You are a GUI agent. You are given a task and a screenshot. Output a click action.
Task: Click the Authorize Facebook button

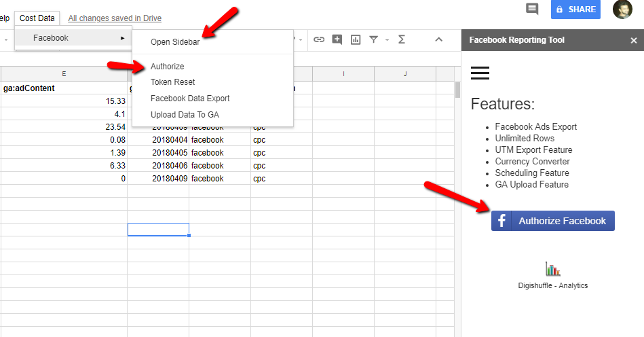coord(553,221)
